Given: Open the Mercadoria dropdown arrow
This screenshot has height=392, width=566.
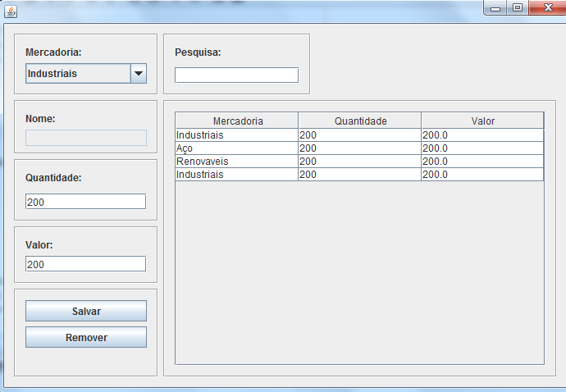Looking at the screenshot, I should [139, 74].
